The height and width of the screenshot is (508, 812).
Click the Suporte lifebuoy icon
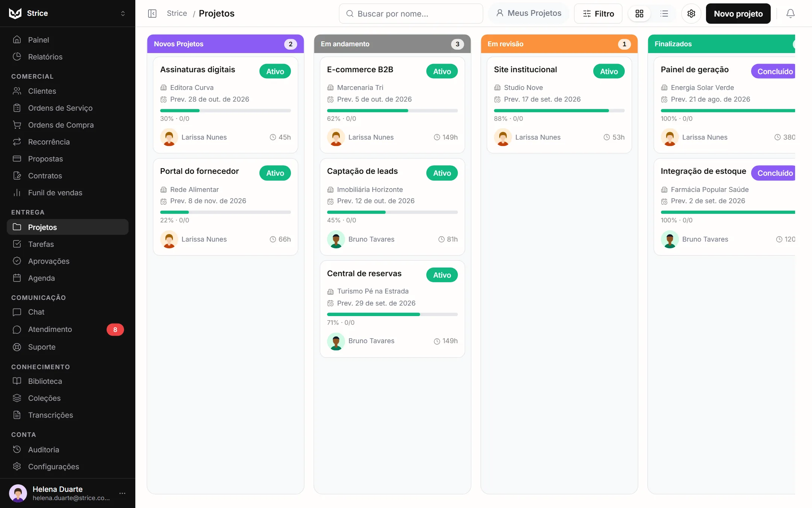click(17, 347)
